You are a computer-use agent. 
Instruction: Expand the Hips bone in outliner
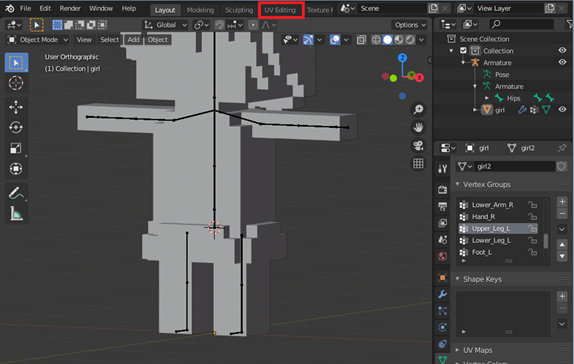click(487, 98)
